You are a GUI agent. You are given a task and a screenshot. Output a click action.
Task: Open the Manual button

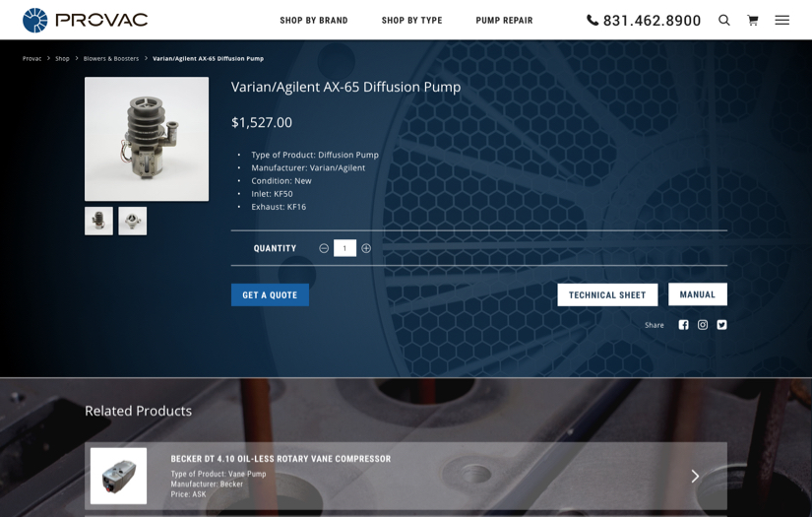point(698,294)
